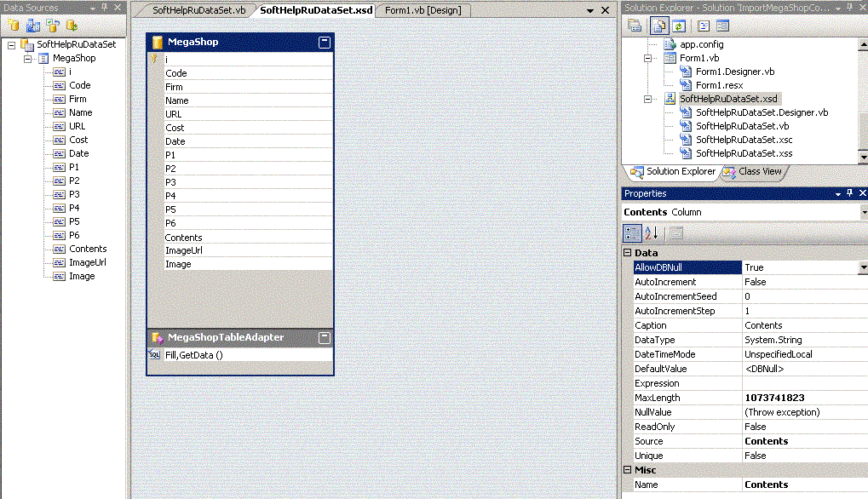Toggle Show All Files in Solution Explorer toolbar

tap(658, 26)
